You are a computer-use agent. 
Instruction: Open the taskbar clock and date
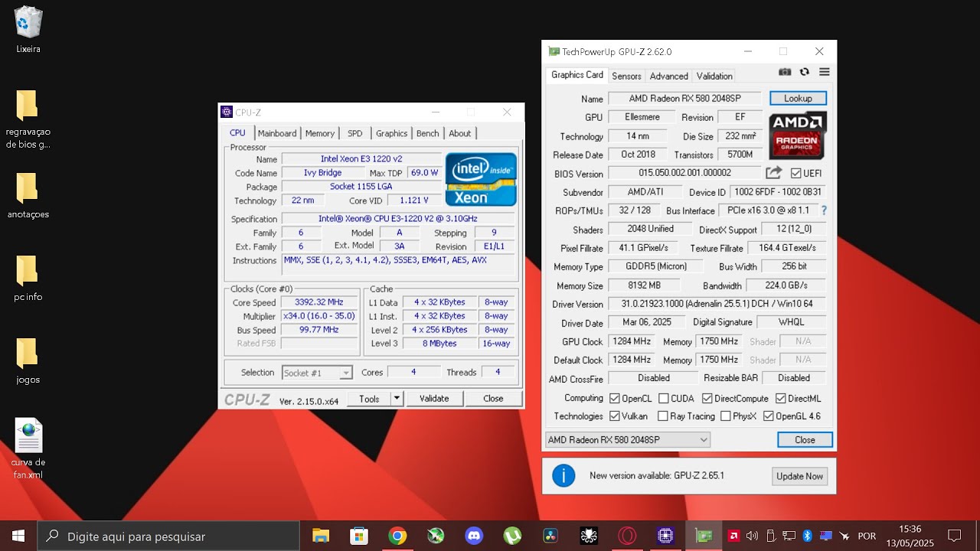pos(910,536)
